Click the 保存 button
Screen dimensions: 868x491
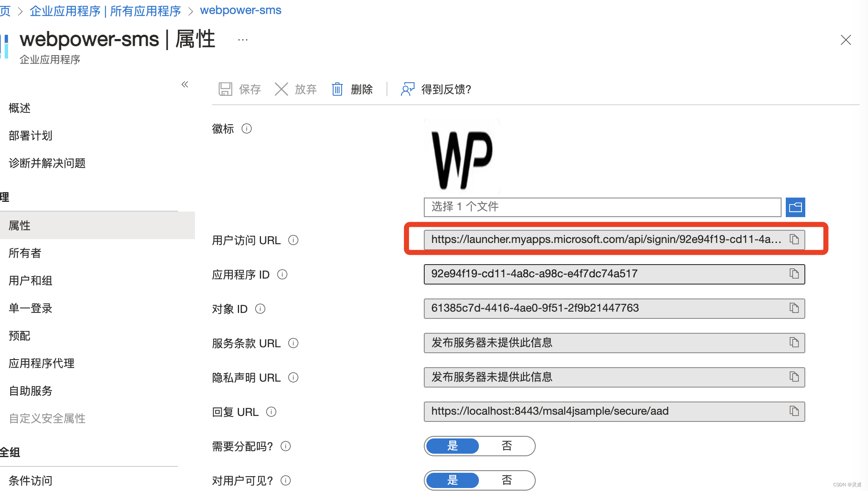(x=240, y=89)
